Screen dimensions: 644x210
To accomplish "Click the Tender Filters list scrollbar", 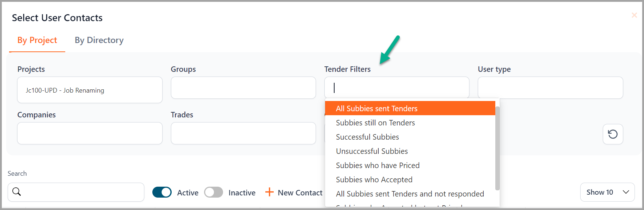I will click(x=497, y=148).
